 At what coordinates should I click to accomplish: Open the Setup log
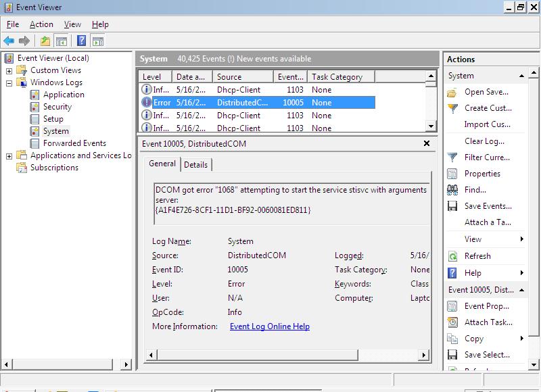tap(53, 118)
